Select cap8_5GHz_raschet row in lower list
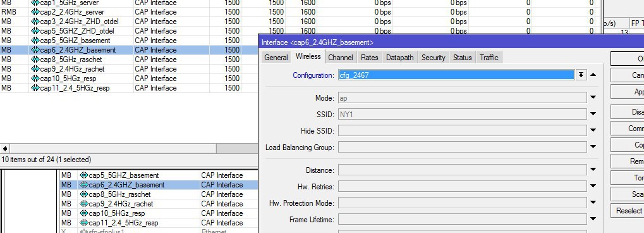Screen dimensions: 644x233 click(159, 194)
